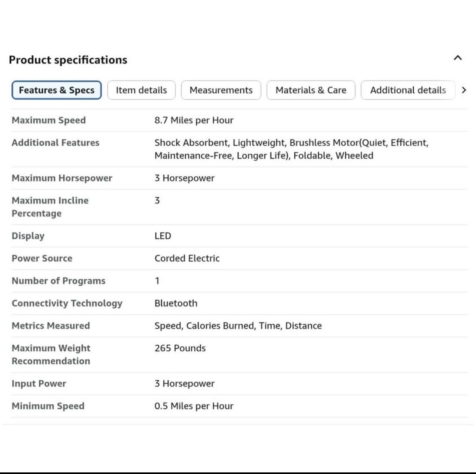Viewport: 476px width, 474px height.
Task: Click the LED display value
Action: click(x=163, y=236)
